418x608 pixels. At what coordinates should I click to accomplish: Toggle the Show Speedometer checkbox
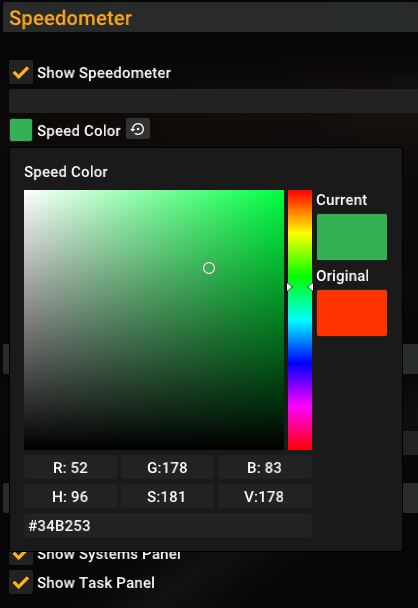(x=21, y=72)
